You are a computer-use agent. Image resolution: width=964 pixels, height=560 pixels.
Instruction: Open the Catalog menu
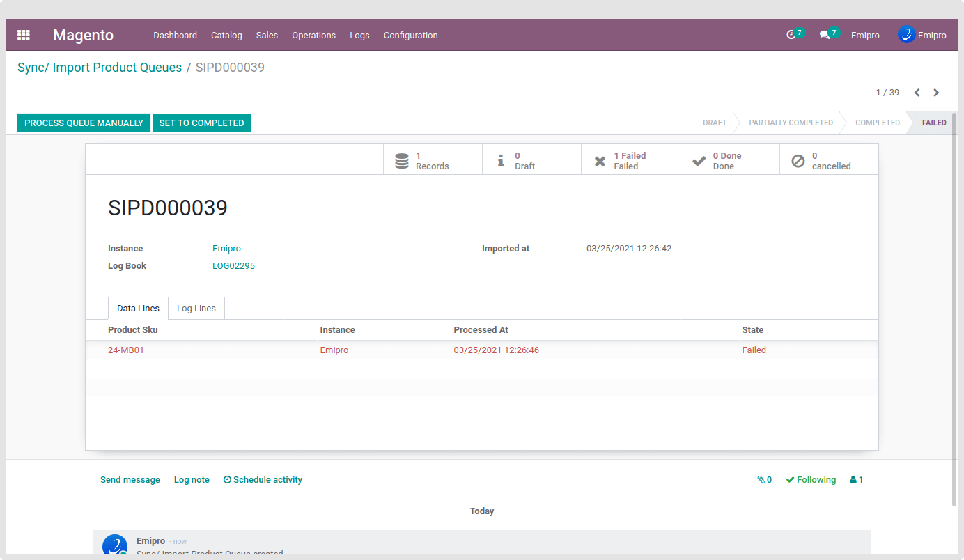(226, 36)
